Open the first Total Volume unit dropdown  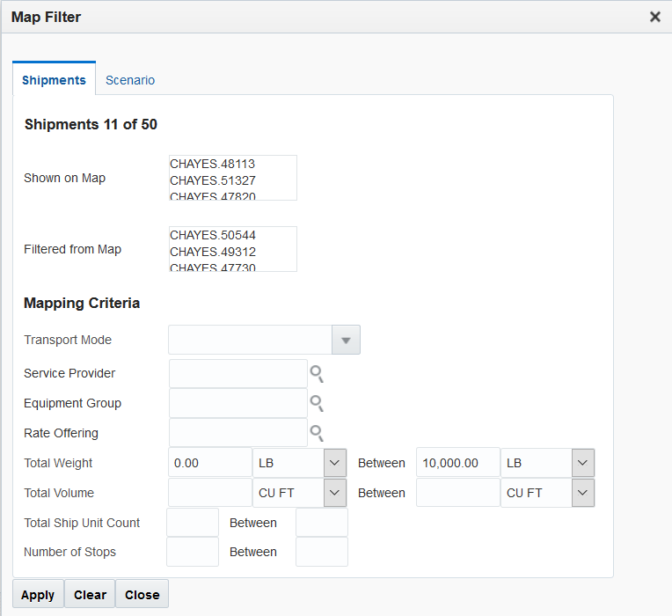click(x=334, y=493)
